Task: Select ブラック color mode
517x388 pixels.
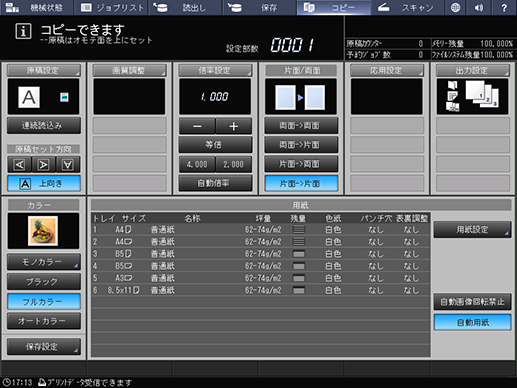Action: tap(44, 282)
